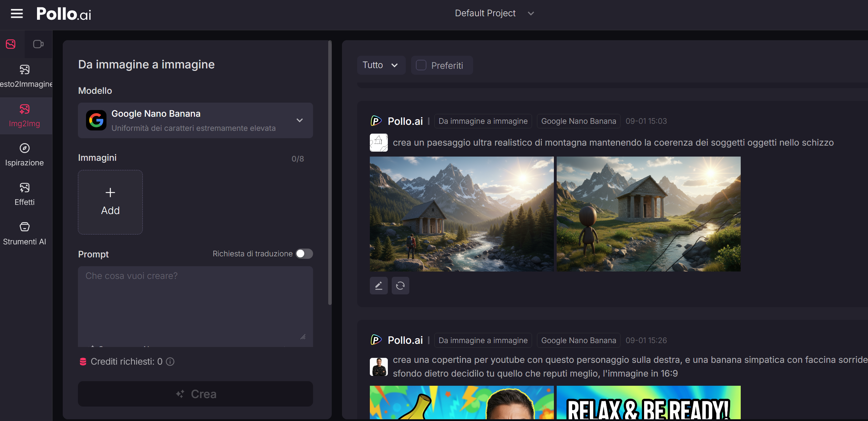The height and width of the screenshot is (421, 868).
Task: Open the man portrait source thumbnail
Action: tap(379, 367)
